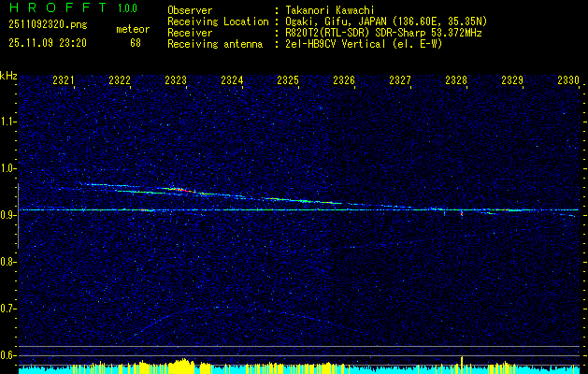Click the 2325 time axis label
588x374 pixels.
288,79
